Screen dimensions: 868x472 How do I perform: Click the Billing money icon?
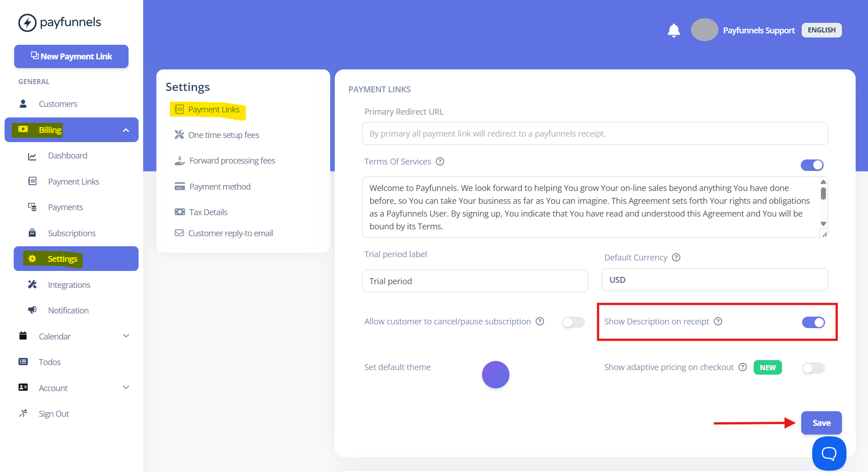23,129
